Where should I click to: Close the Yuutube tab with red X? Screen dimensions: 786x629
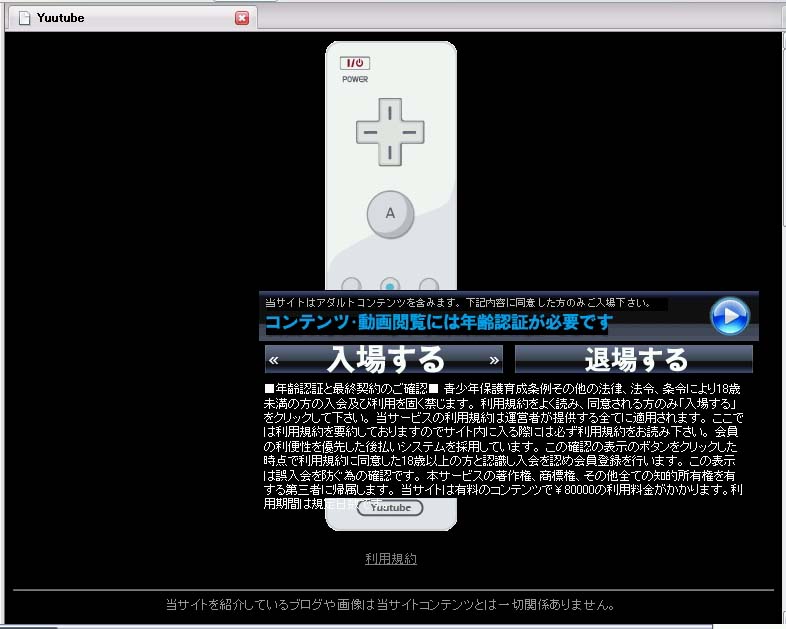click(x=242, y=19)
